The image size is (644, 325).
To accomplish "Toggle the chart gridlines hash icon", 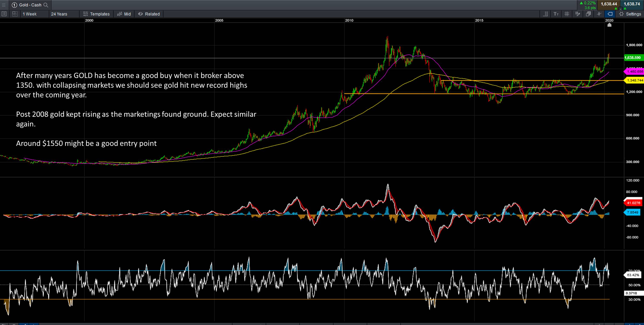I will (567, 14).
